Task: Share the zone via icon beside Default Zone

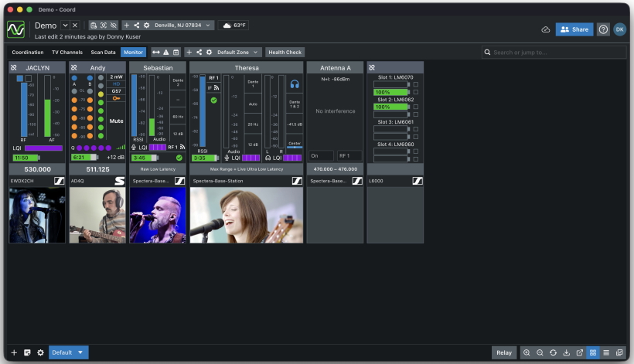Action: coord(199,52)
